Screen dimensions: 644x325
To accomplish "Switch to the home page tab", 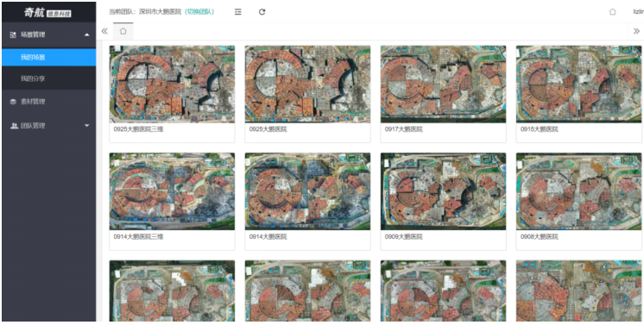I will [123, 31].
